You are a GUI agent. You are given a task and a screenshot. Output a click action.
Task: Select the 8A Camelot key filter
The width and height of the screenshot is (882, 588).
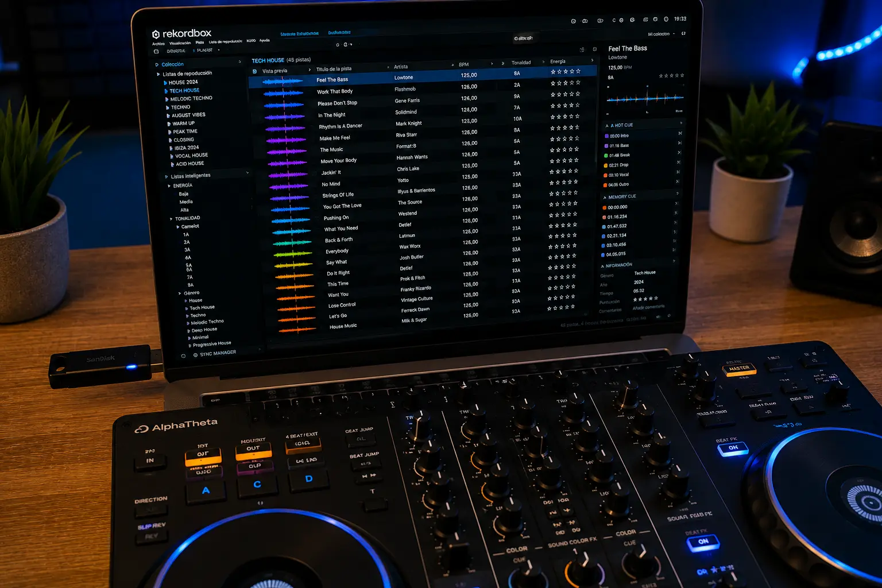point(190,285)
